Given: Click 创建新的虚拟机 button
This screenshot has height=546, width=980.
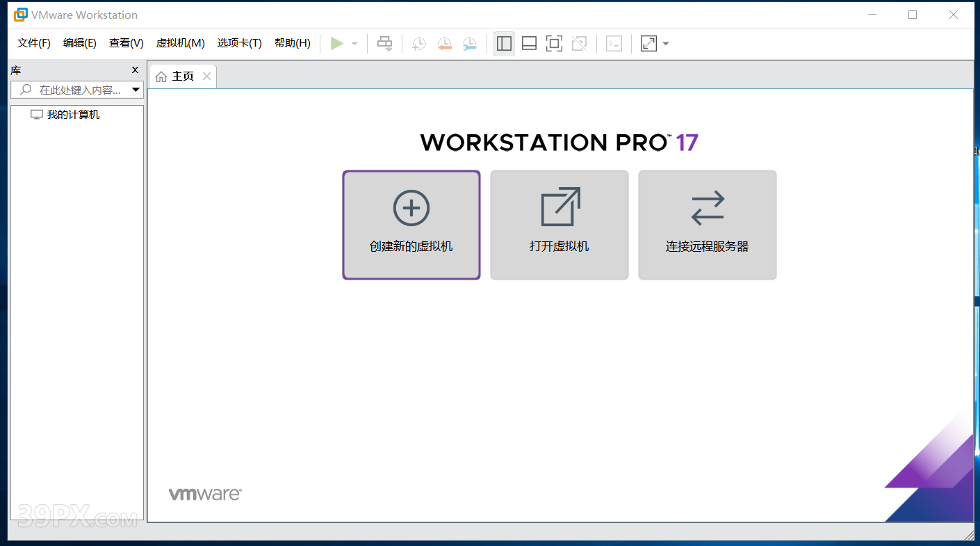Looking at the screenshot, I should click(411, 225).
